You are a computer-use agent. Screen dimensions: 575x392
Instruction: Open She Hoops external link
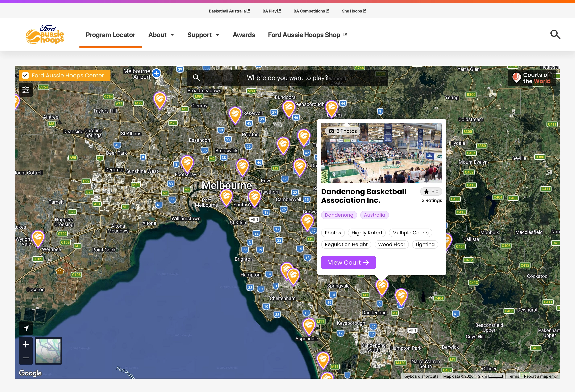tap(354, 11)
